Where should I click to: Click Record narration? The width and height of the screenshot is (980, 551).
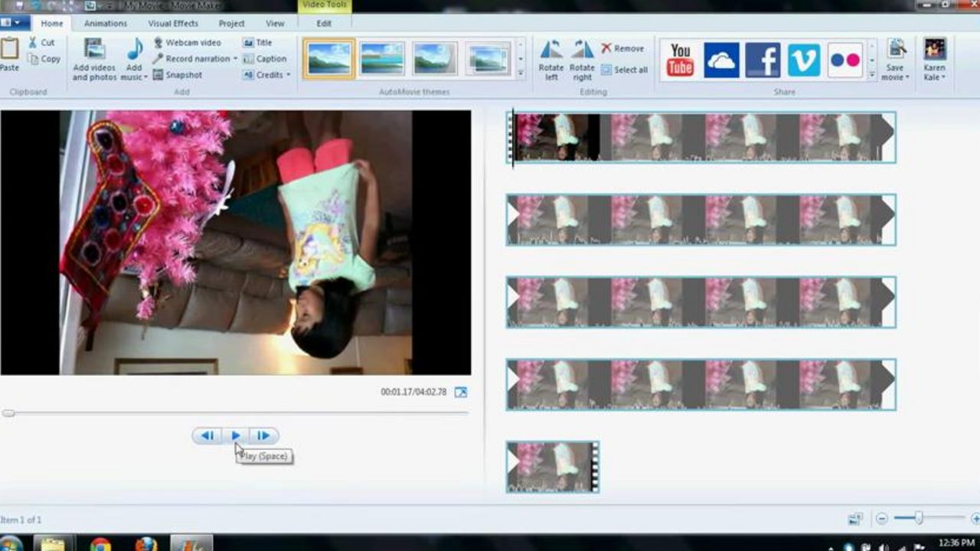[x=191, y=59]
